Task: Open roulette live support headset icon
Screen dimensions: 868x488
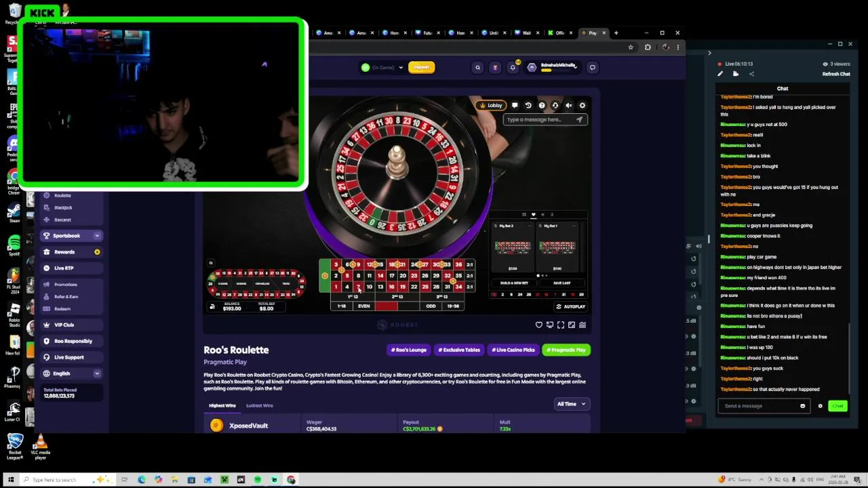Action: [x=555, y=105]
